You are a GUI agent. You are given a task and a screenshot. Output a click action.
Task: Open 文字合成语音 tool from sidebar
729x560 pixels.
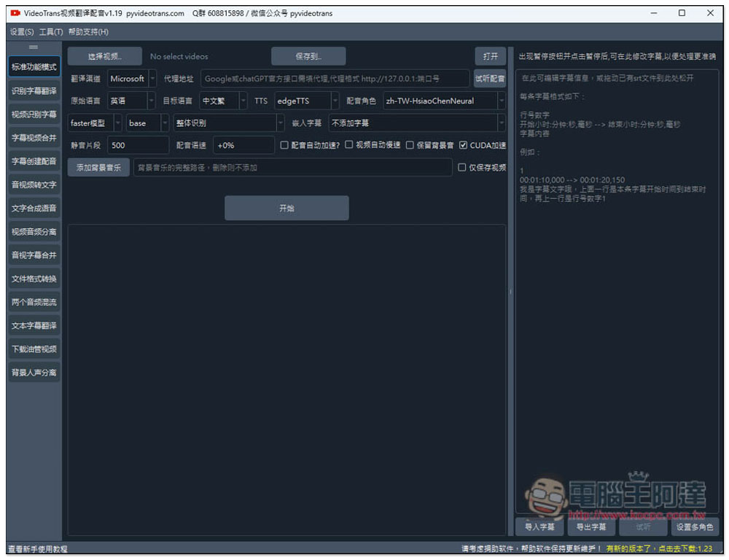click(34, 208)
